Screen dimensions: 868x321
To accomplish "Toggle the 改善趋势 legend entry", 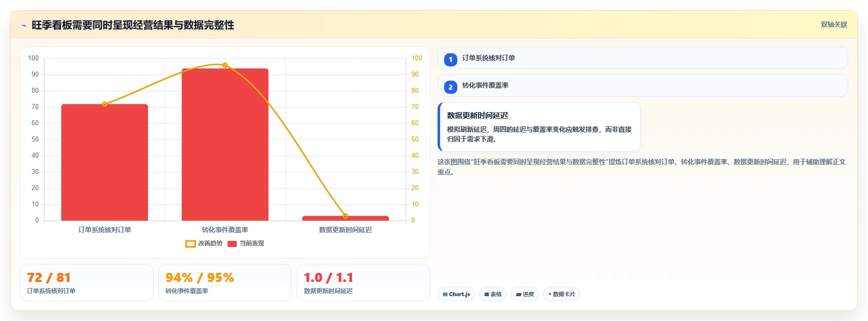I will click(x=204, y=243).
